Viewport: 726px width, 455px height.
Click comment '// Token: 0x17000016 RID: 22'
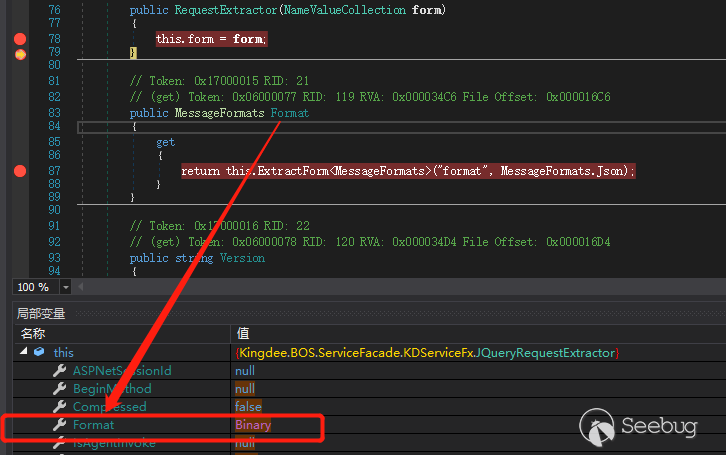pos(220,226)
